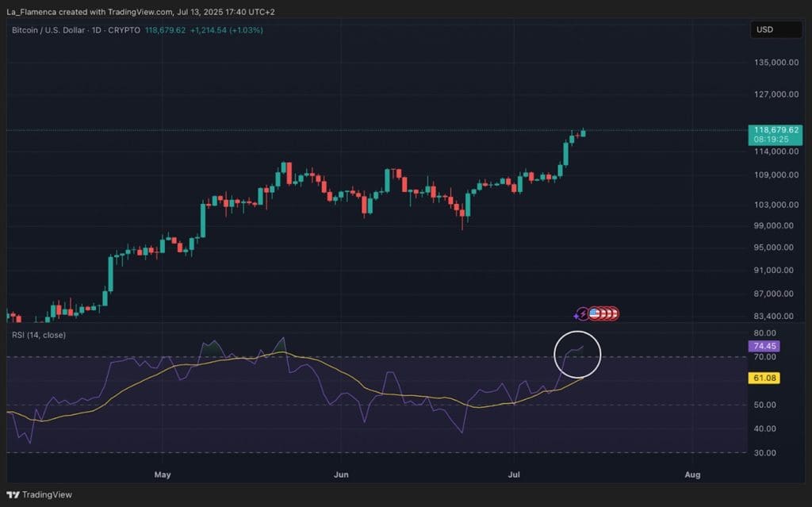Click the Aug label on the time axis

point(692,474)
